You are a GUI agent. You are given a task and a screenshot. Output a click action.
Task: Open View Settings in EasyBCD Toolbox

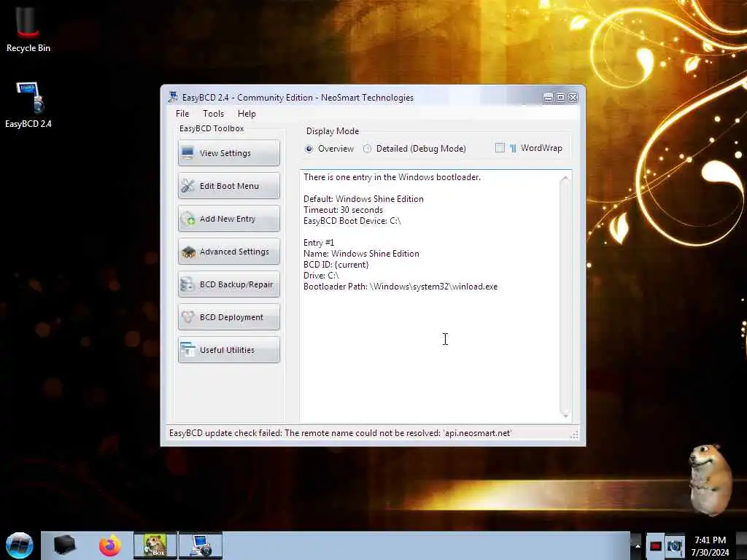[x=228, y=153]
